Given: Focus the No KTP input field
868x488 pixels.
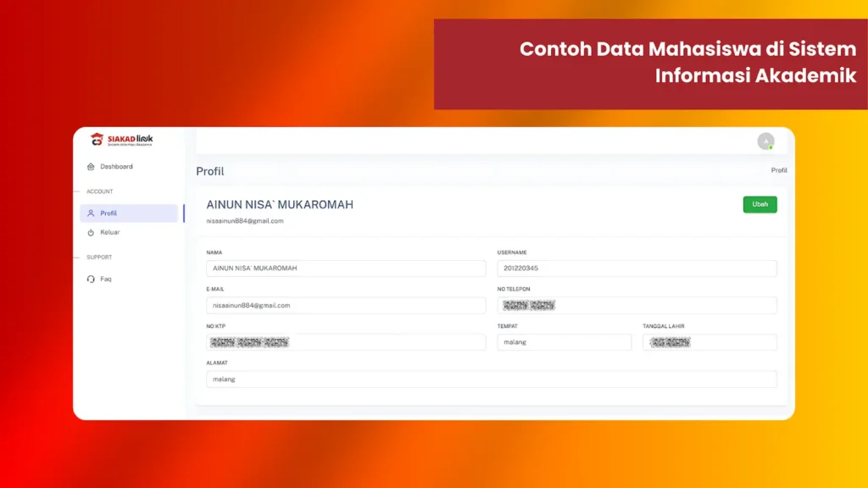Looking at the screenshot, I should click(346, 342).
